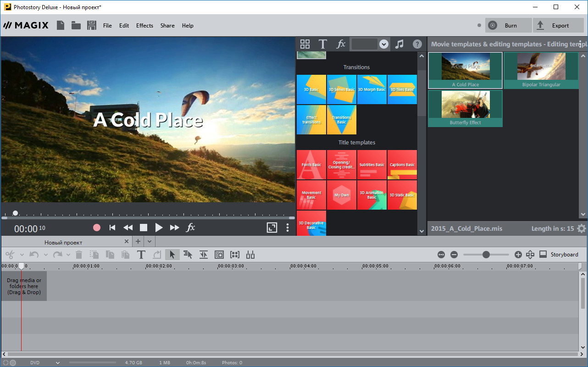Open project tabs dropdown arrow
The image size is (588, 367).
(x=150, y=241)
